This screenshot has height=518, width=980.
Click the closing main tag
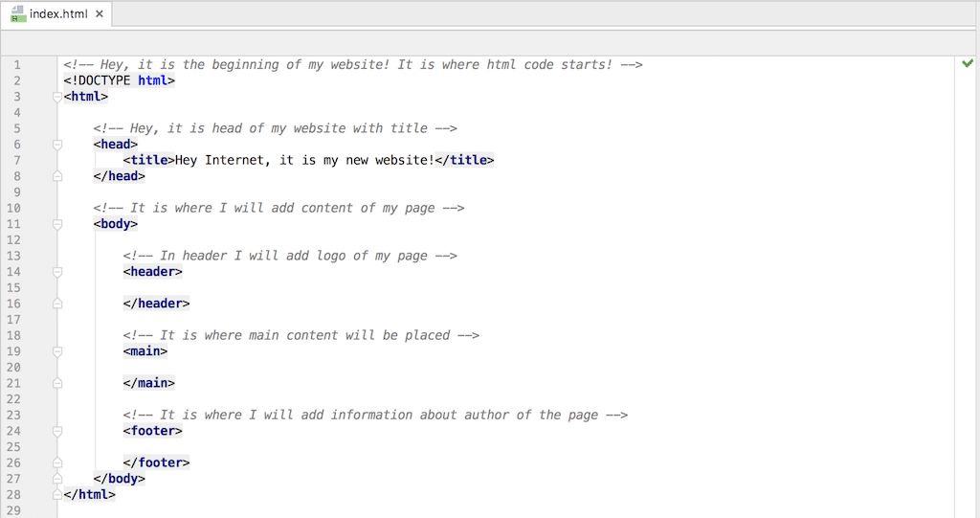(148, 383)
